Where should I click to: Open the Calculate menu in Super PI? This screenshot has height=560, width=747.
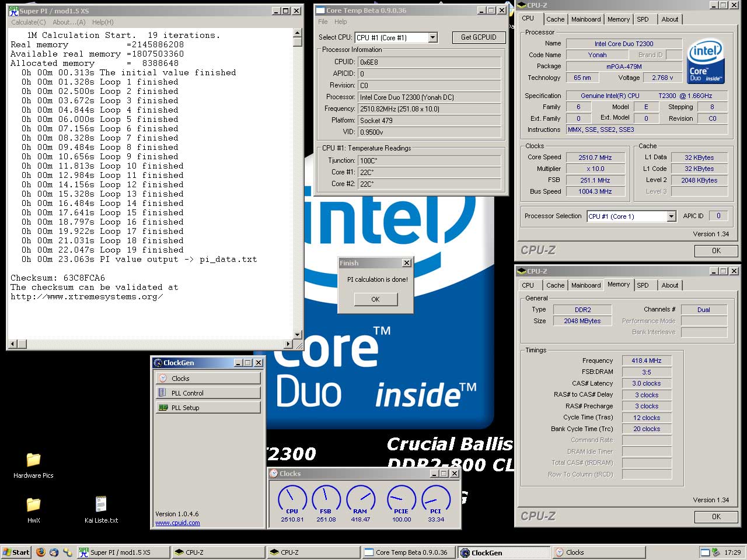click(29, 22)
